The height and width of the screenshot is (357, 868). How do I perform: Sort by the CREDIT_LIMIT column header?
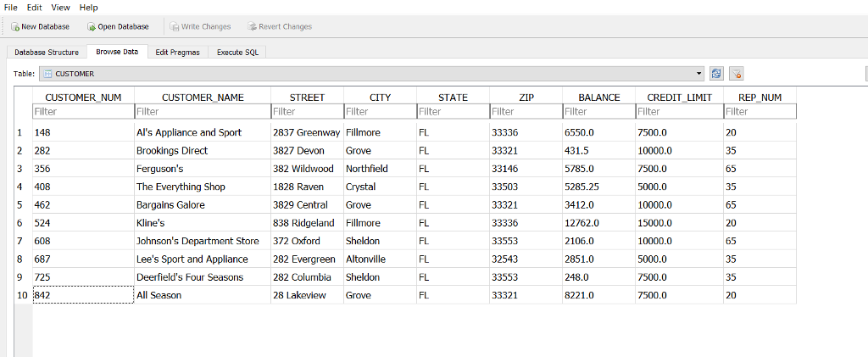pyautogui.click(x=679, y=98)
